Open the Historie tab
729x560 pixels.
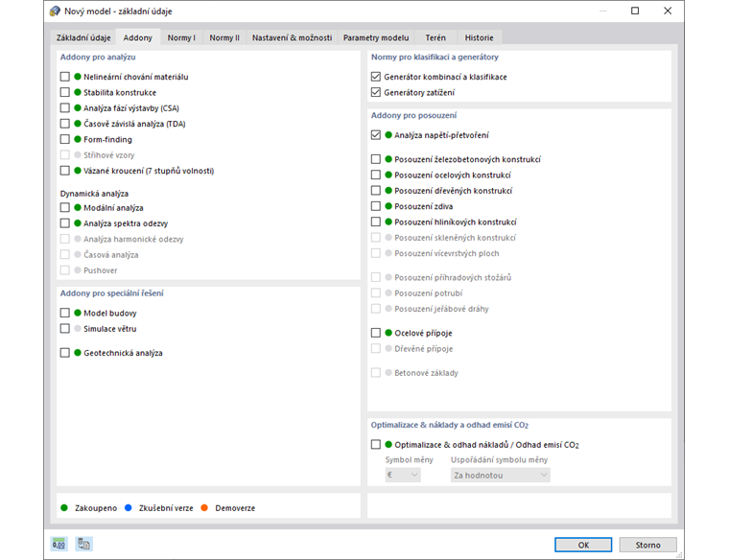coord(479,37)
